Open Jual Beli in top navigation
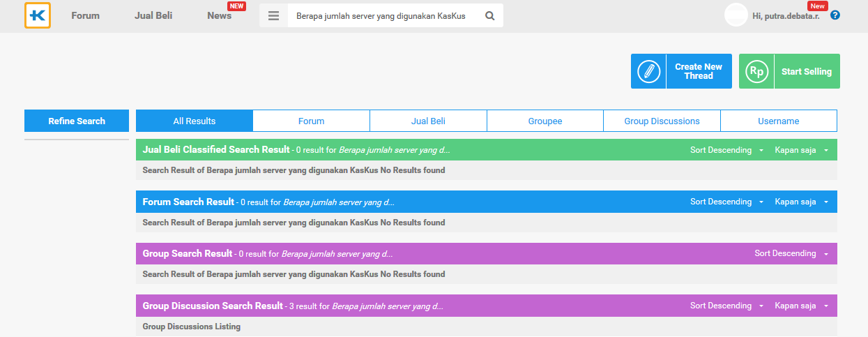This screenshot has width=868, height=337. click(x=153, y=15)
